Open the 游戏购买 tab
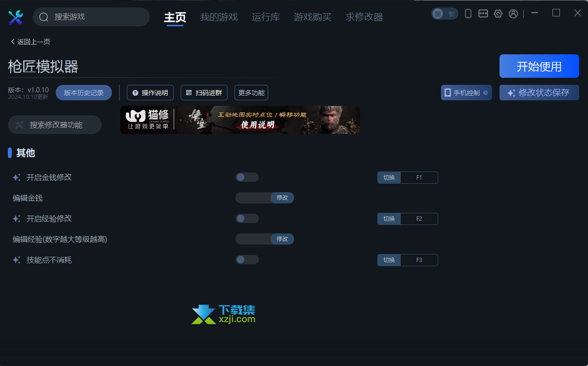 pyautogui.click(x=313, y=17)
